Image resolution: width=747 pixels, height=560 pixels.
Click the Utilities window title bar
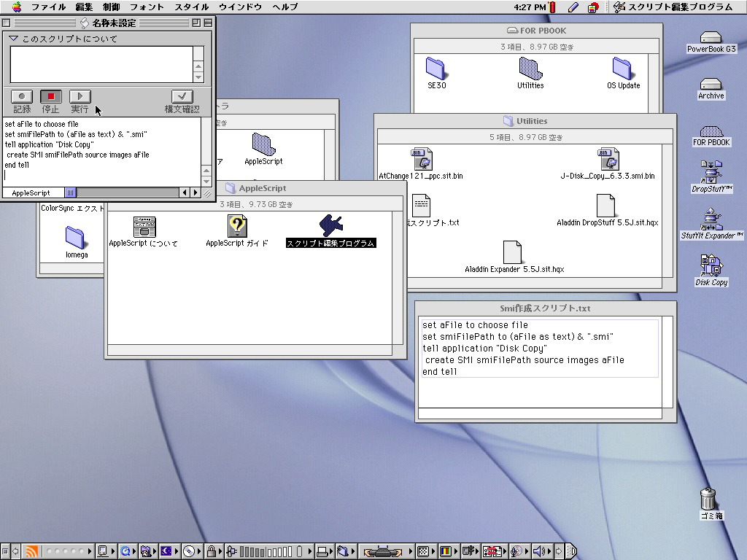point(525,121)
